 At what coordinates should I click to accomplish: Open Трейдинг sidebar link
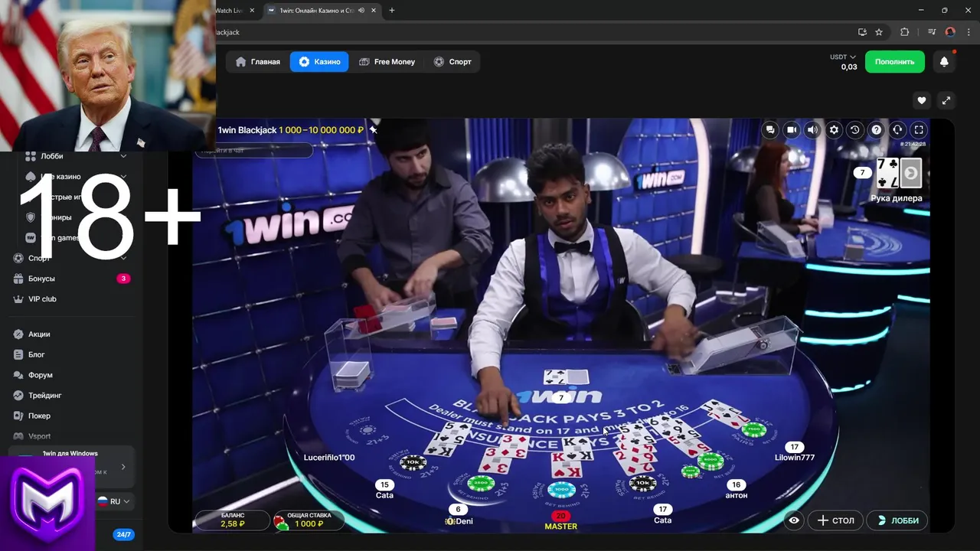click(x=44, y=396)
